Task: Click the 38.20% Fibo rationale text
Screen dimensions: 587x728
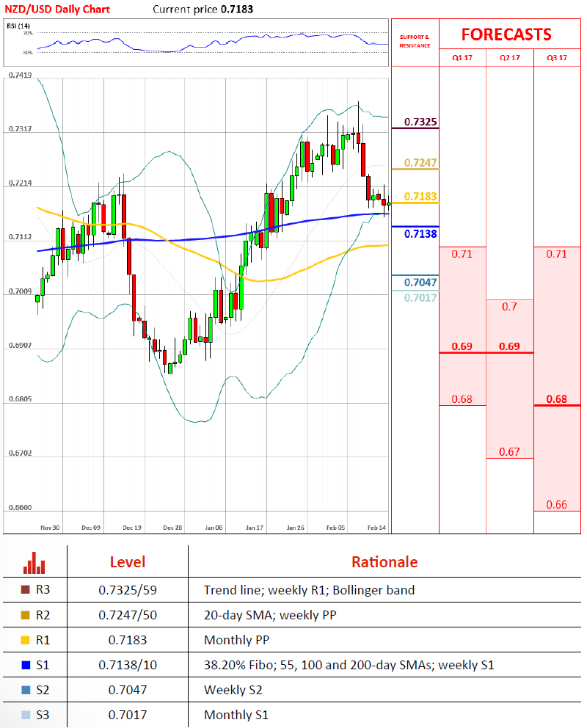Action: (x=349, y=666)
